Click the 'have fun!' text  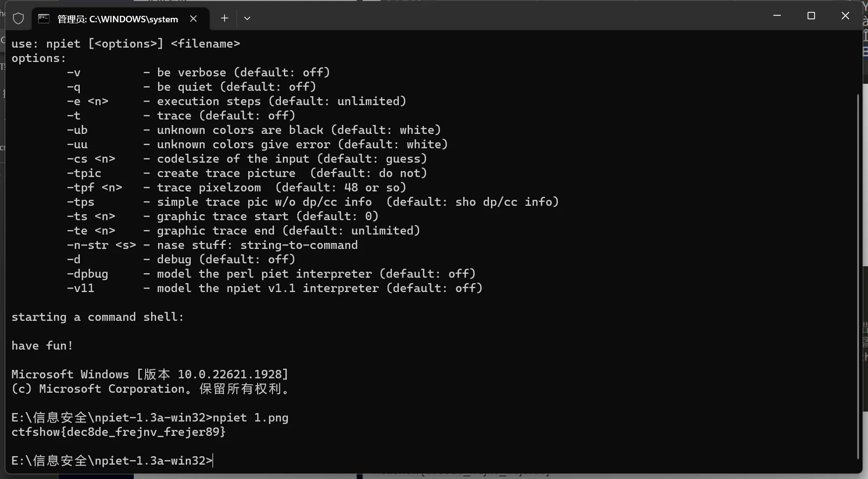click(x=42, y=346)
